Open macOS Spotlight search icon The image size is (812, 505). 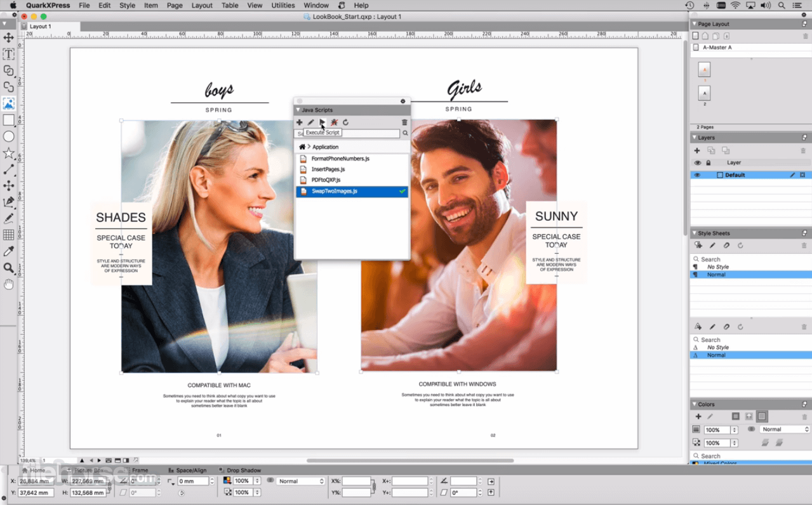(x=782, y=5)
